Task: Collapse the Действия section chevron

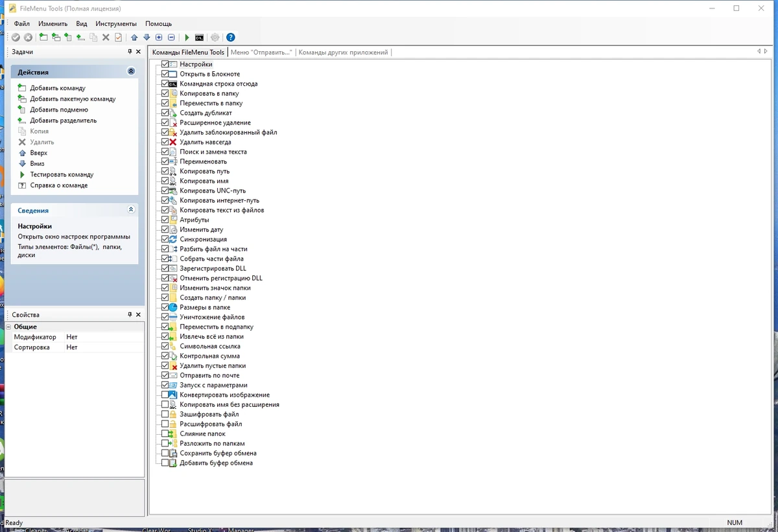Action: coord(131,72)
